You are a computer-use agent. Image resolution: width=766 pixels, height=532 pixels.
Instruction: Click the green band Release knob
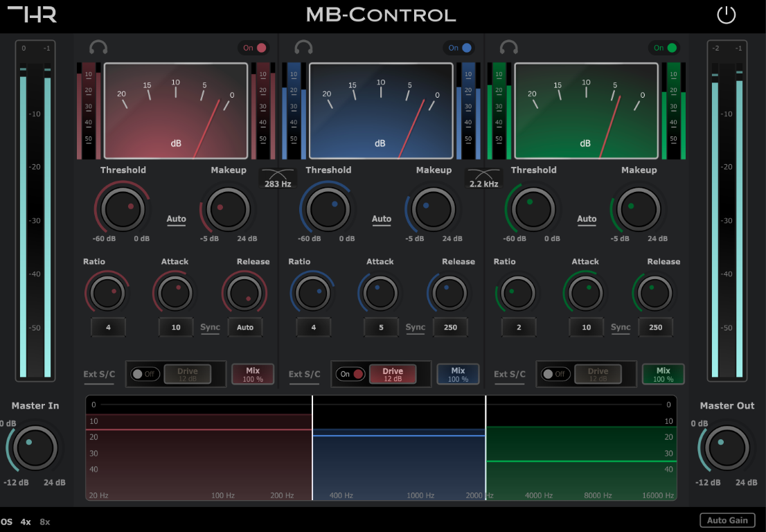pyautogui.click(x=654, y=293)
